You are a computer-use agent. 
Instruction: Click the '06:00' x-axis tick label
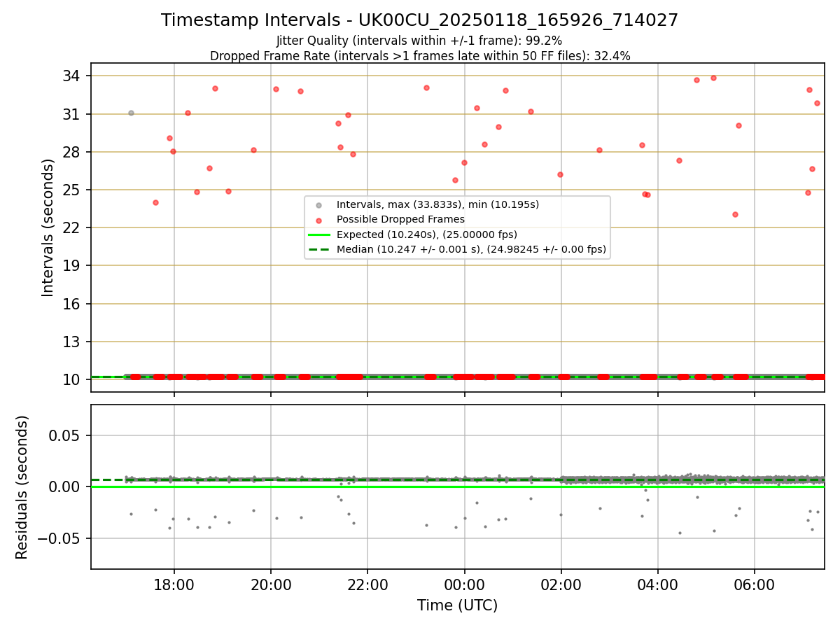point(754,584)
